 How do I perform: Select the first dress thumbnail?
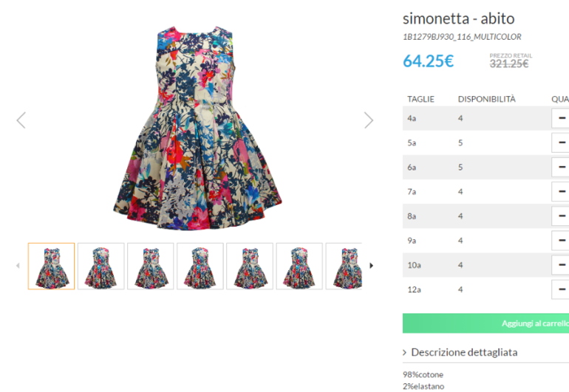click(x=51, y=267)
